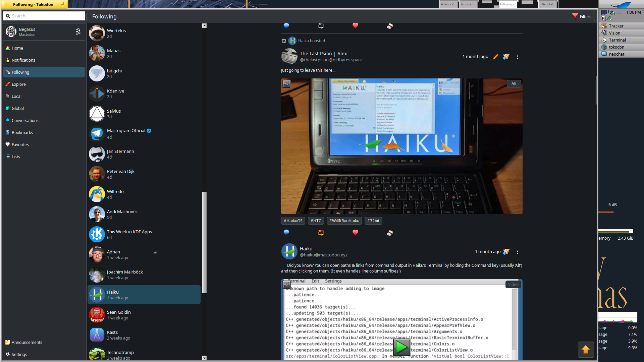Open Explore in sidebar
The height and width of the screenshot is (362, 644).
tap(44, 84)
